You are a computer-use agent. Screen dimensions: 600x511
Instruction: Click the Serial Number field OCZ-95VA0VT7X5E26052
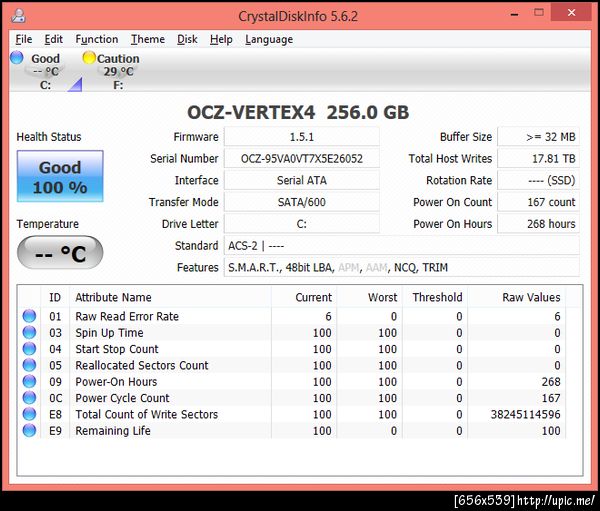302,158
